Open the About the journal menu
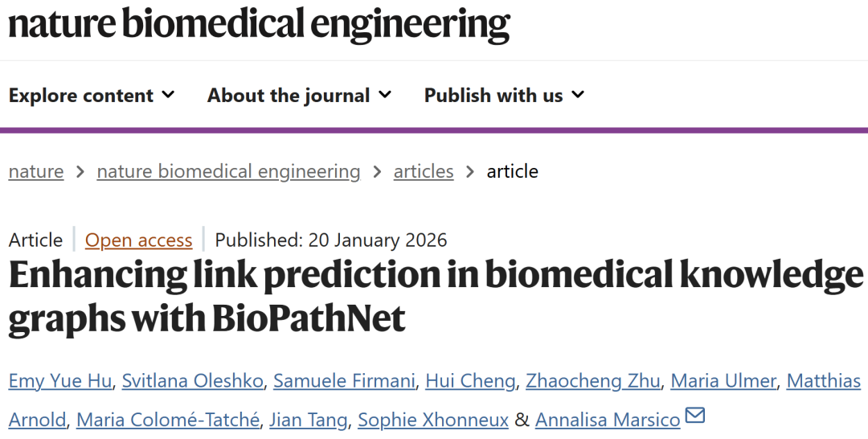Image resolution: width=868 pixels, height=439 pixels. point(299,96)
